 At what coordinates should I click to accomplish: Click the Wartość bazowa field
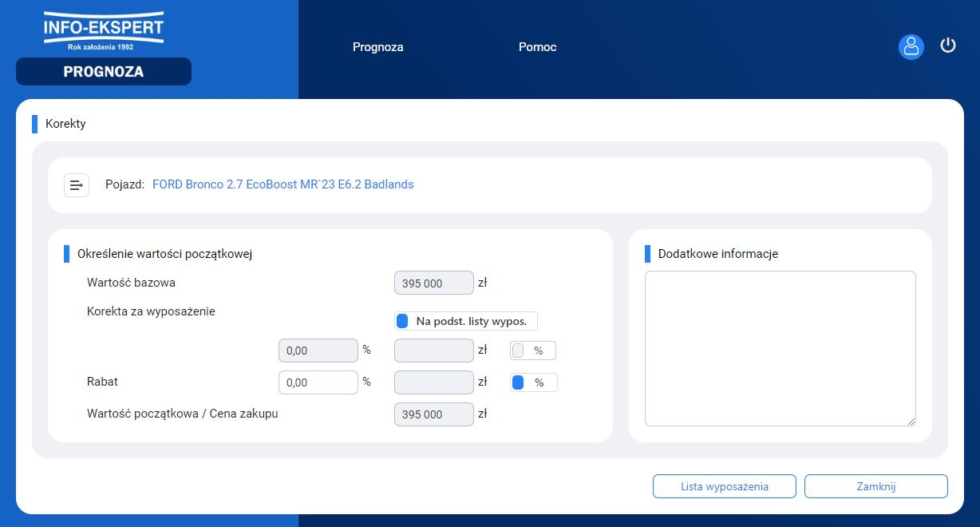[x=433, y=283]
